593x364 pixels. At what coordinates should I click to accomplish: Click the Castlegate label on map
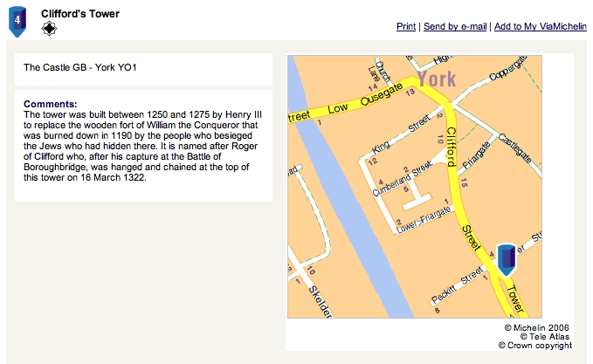[x=514, y=148]
